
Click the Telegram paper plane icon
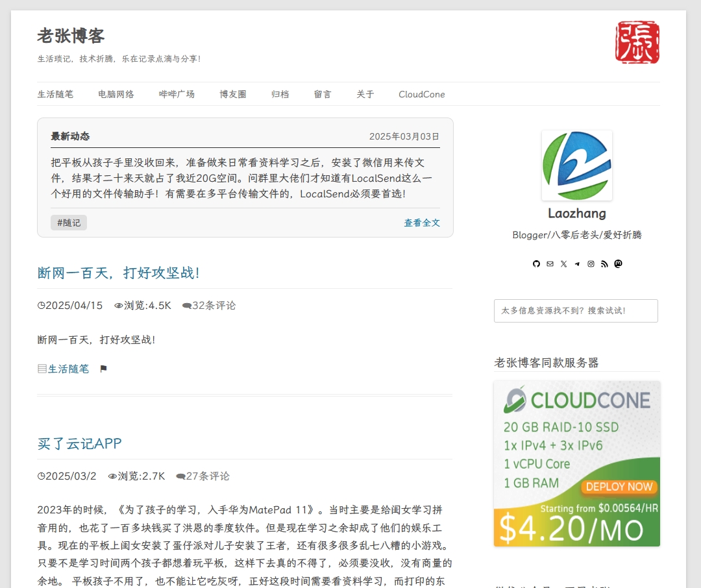pyautogui.click(x=577, y=263)
